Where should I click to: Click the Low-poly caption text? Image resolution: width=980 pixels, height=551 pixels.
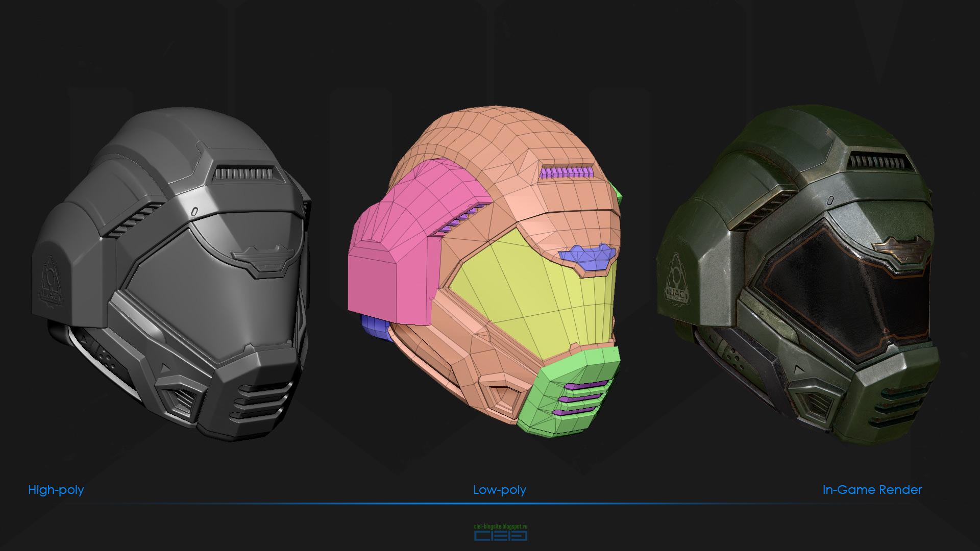(x=500, y=490)
